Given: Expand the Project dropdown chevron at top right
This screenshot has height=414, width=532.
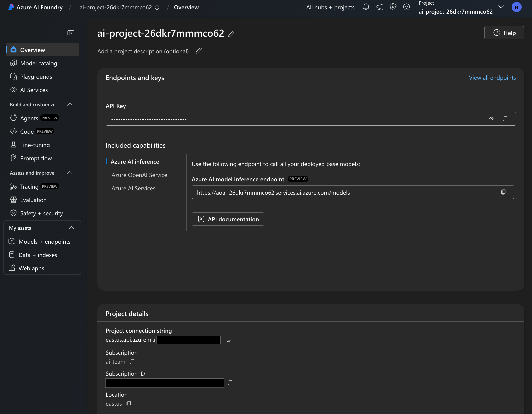Looking at the screenshot, I should point(501,7).
